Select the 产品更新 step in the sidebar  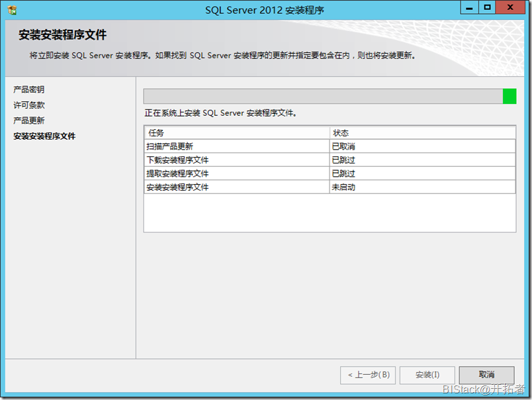point(29,121)
